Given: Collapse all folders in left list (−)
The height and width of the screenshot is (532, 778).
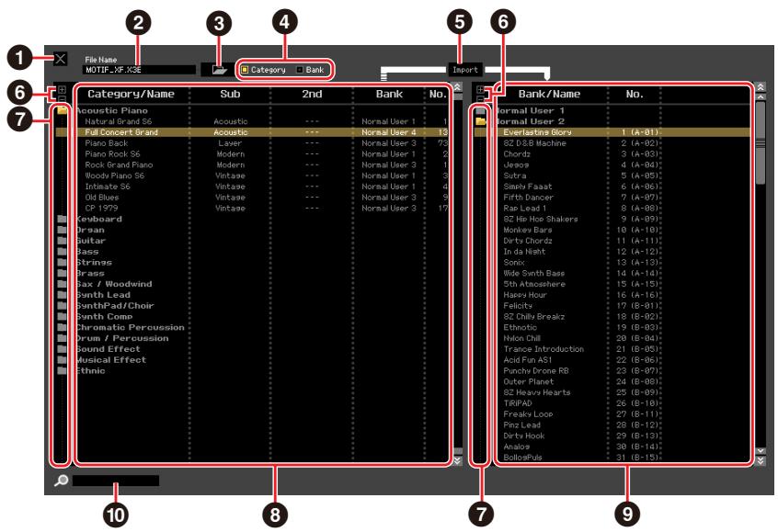Looking at the screenshot, I should pyautogui.click(x=62, y=97).
